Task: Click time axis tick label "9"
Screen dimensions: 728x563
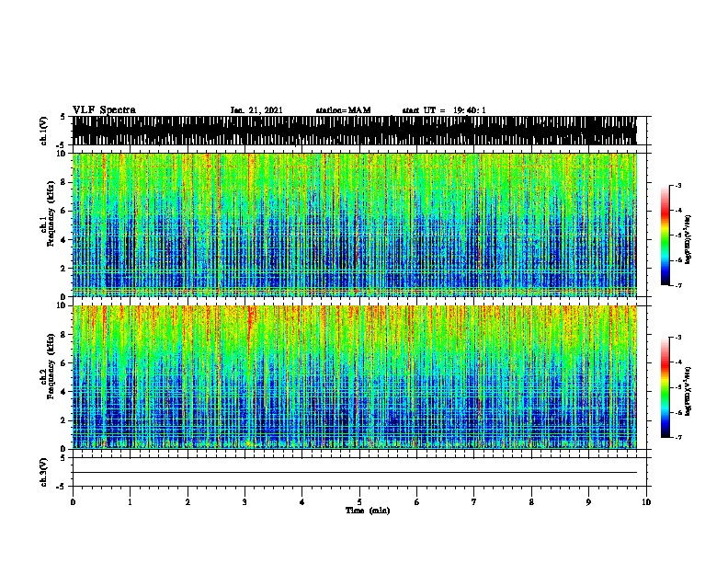Action: pyautogui.click(x=588, y=502)
